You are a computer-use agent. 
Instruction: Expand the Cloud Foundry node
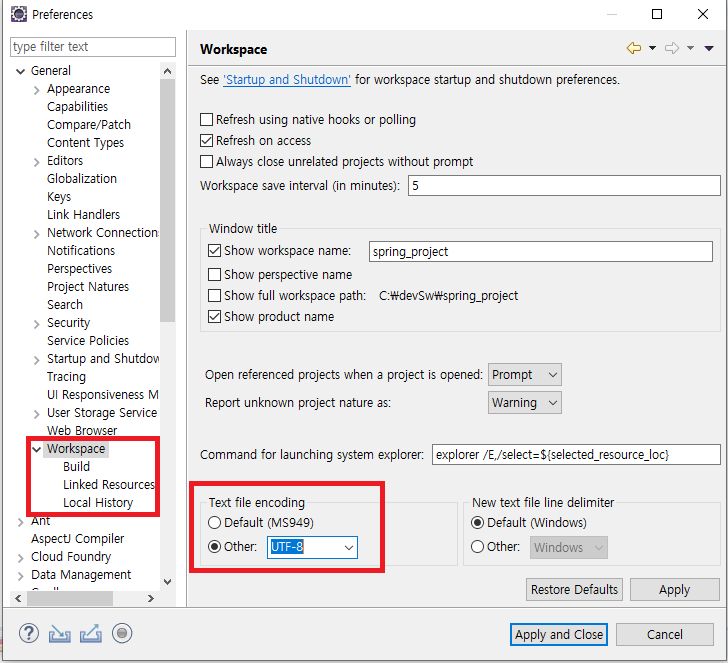[x=20, y=558]
